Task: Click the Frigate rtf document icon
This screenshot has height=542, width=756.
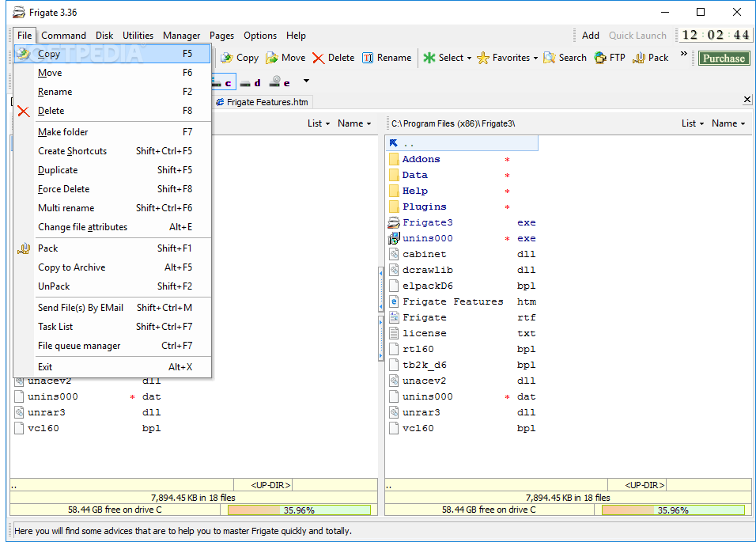Action: pyautogui.click(x=394, y=317)
